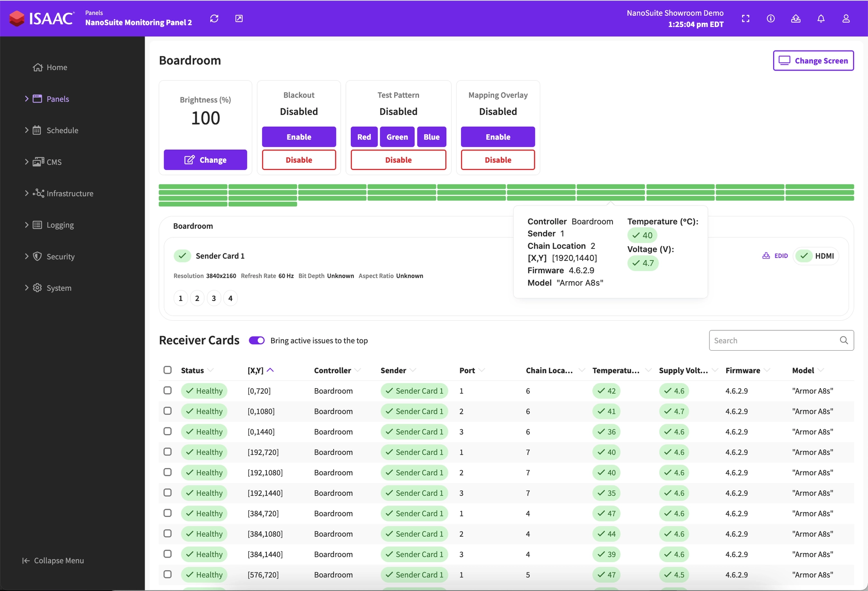This screenshot has width=868, height=591.
Task: Click the Change Screen button
Action: tap(813, 61)
